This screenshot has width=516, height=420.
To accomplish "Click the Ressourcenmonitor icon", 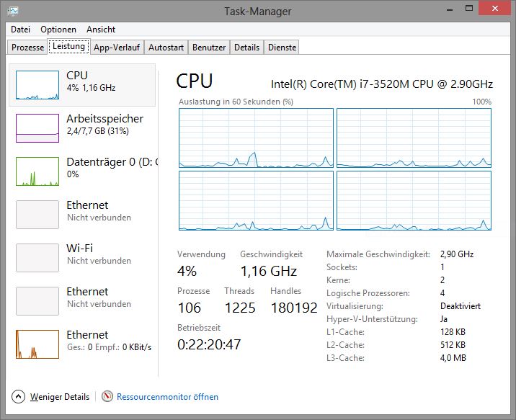I will [x=107, y=396].
